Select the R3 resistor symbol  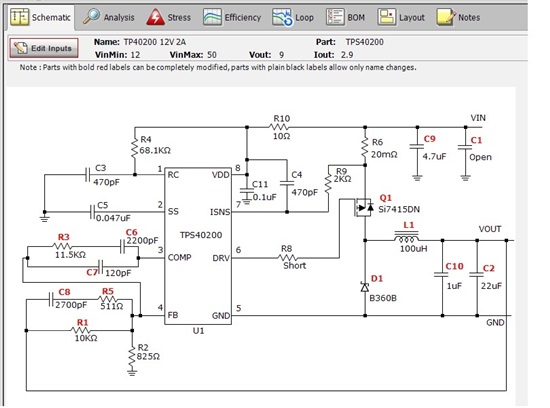coord(62,247)
